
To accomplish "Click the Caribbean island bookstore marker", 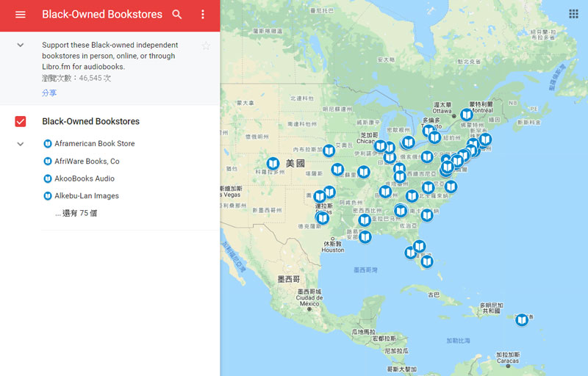I will [522, 320].
